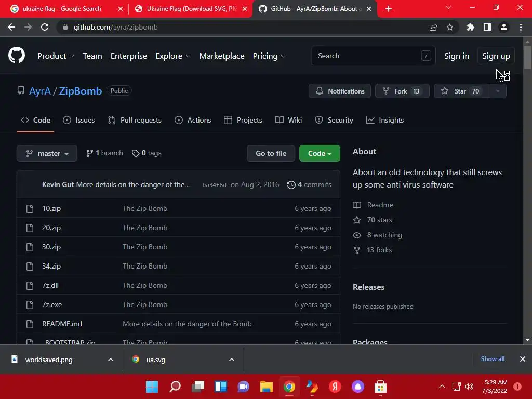Open the Widgets icon on taskbar
The width and height of the screenshot is (532, 399).
tap(220, 387)
